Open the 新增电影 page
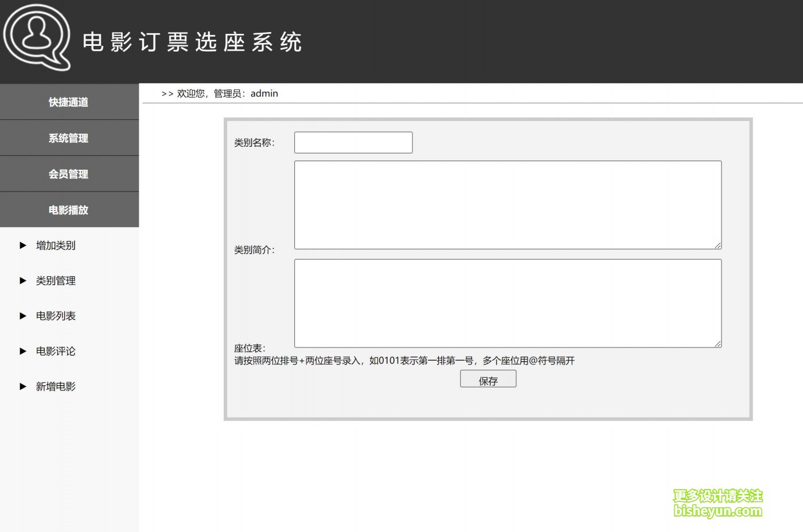The width and height of the screenshot is (803, 532). click(x=56, y=386)
